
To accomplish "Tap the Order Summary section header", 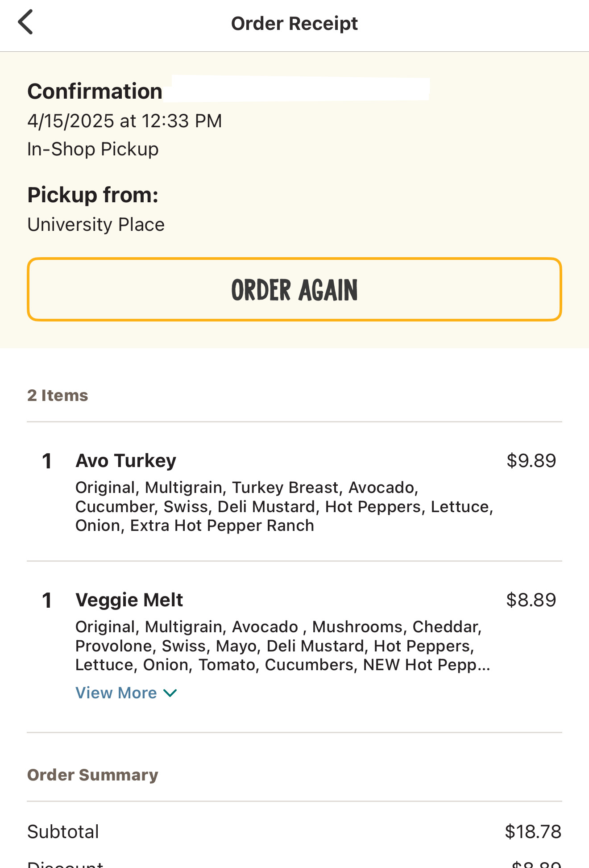I will coord(93,775).
